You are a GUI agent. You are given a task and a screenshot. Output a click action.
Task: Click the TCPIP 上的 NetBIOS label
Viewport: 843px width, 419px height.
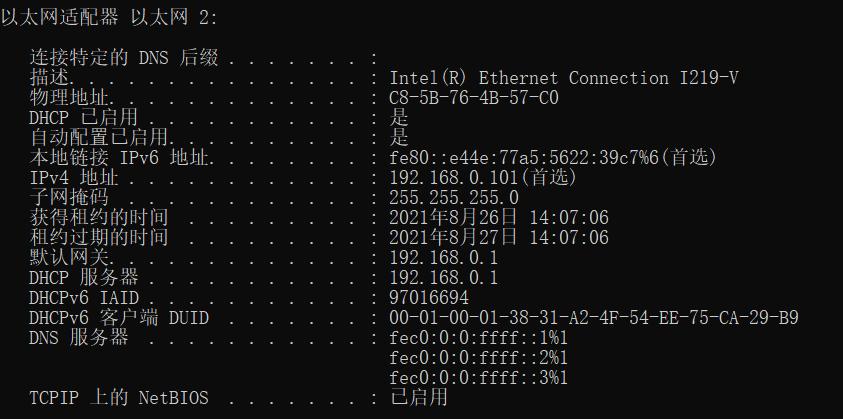[x=119, y=398]
